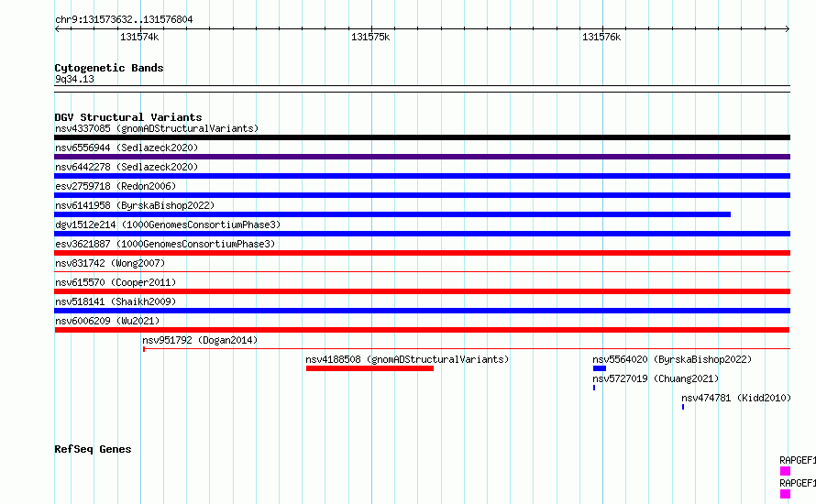Click the nsv615570 Cooper2011 red bar
The image size is (816, 504).
click(x=422, y=291)
